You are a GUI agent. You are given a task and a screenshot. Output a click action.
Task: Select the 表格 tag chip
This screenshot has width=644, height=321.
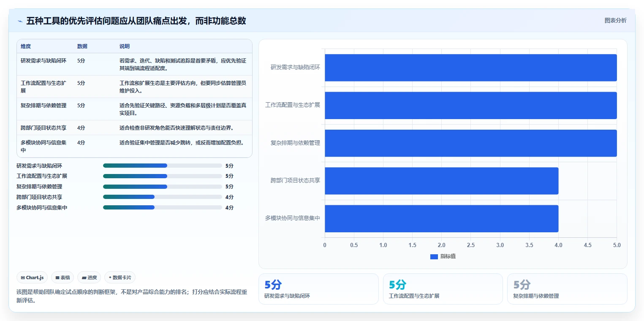click(x=62, y=277)
